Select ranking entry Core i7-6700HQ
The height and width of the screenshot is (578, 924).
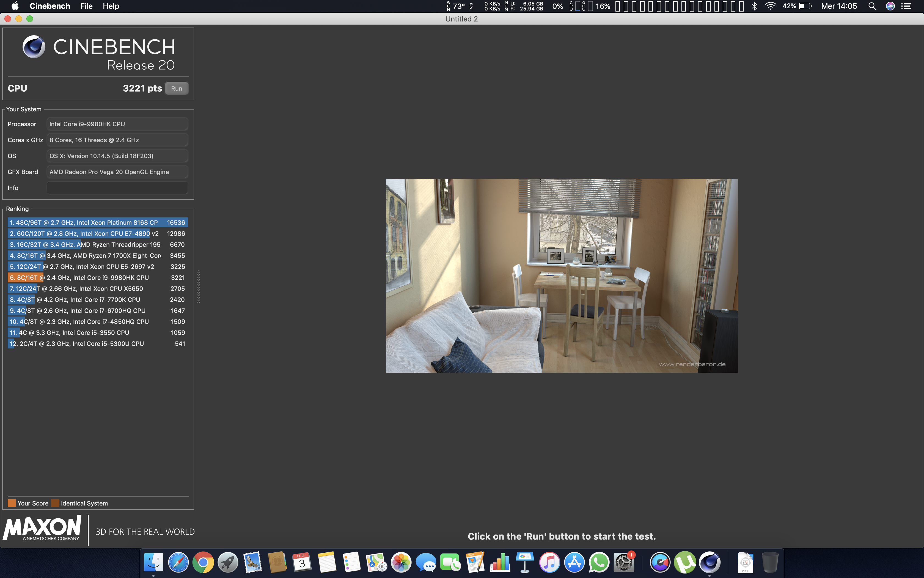98,311
